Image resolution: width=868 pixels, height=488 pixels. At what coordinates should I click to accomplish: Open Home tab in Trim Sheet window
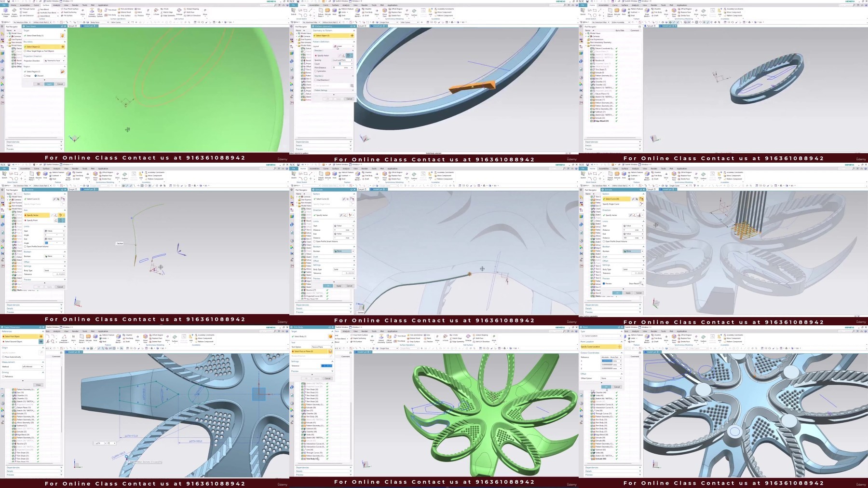click(14, 5)
